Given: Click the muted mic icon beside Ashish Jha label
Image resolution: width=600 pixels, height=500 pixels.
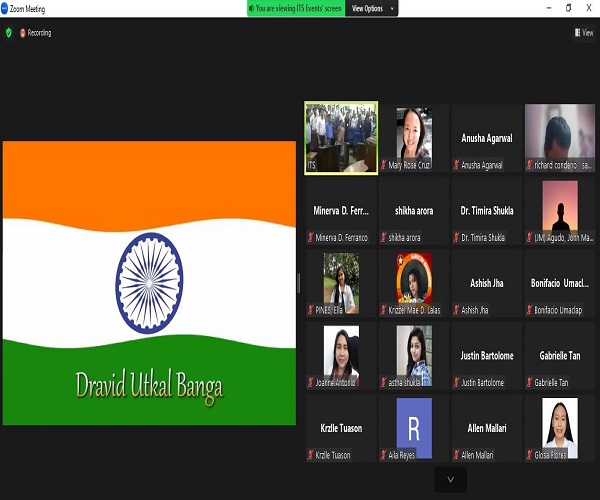Looking at the screenshot, I should coord(456,310).
